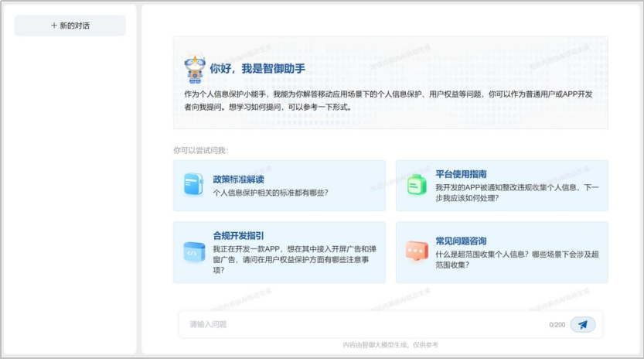
Task: Ask 个人信息保护相关的标准都有哪些 sample question
Action: coord(270,193)
